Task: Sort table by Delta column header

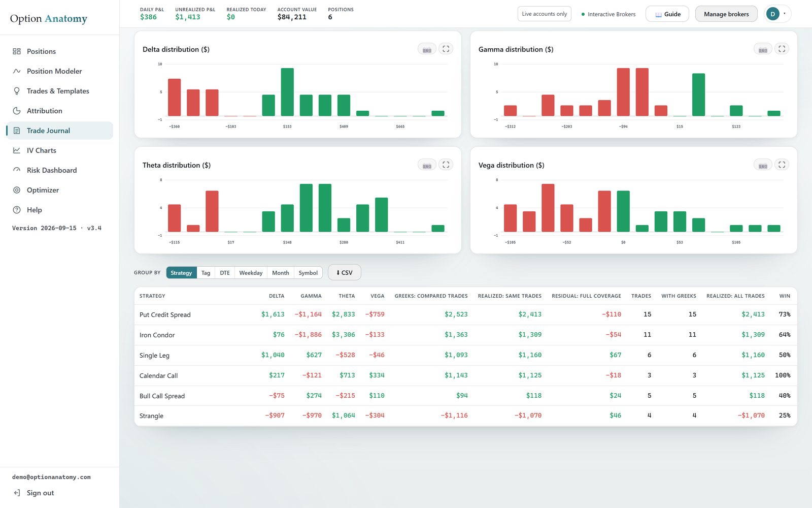Action: 277,296
